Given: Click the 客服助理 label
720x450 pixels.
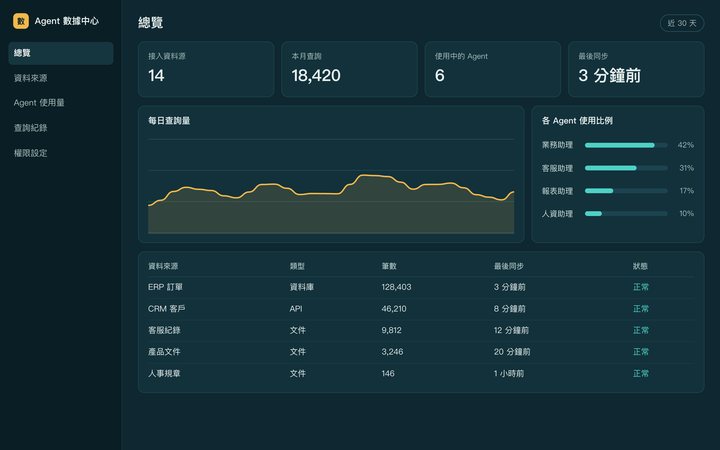Looking at the screenshot, I should coord(557,168).
